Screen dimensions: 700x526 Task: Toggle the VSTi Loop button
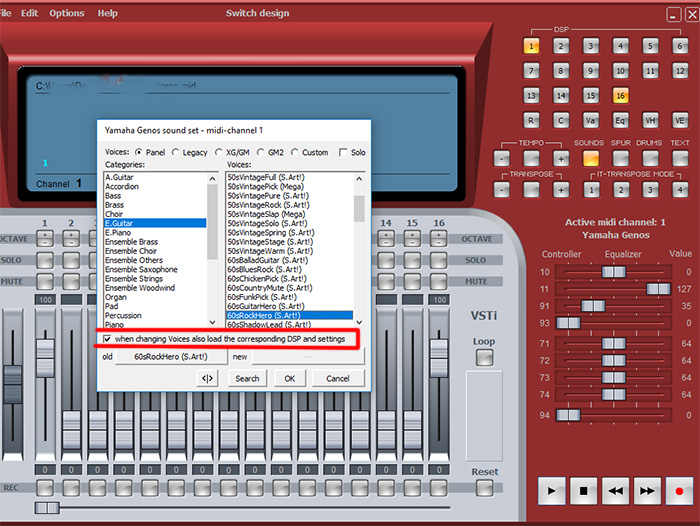point(484,357)
